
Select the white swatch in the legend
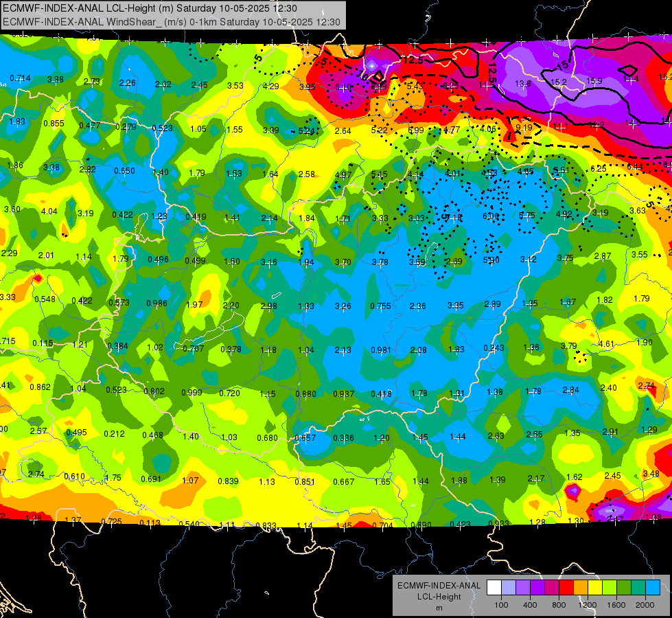pos(494,588)
